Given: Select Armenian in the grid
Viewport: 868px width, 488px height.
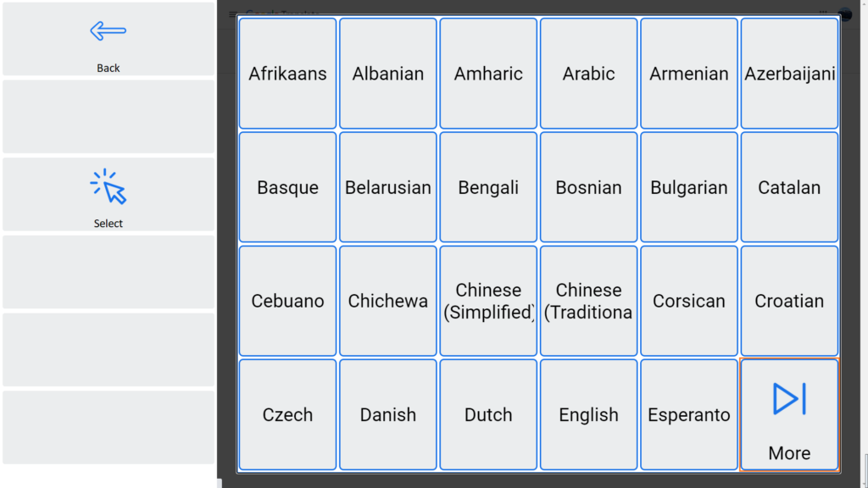Looking at the screenshot, I should click(689, 74).
